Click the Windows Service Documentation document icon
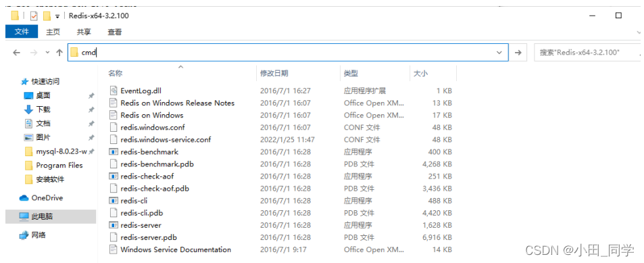The height and width of the screenshot is (263, 644). click(x=114, y=249)
